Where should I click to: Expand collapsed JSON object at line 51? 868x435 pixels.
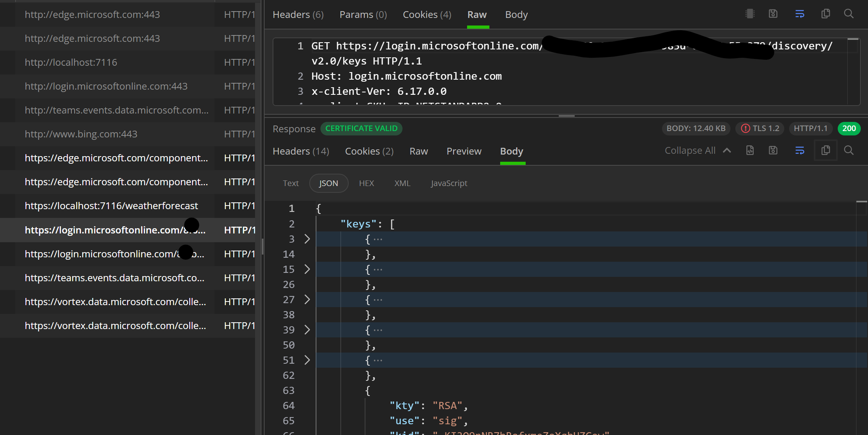click(307, 360)
